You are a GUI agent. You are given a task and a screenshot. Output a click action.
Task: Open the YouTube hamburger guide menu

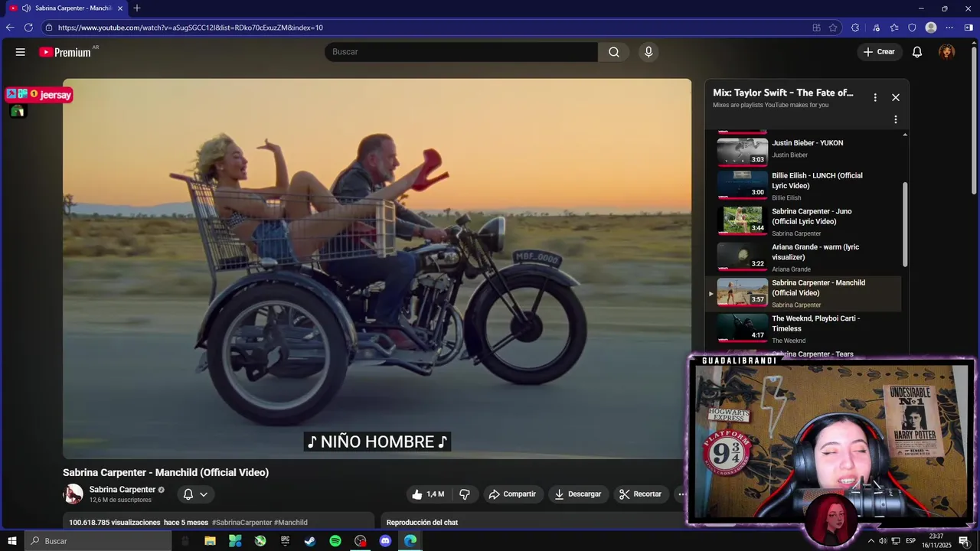point(20,52)
